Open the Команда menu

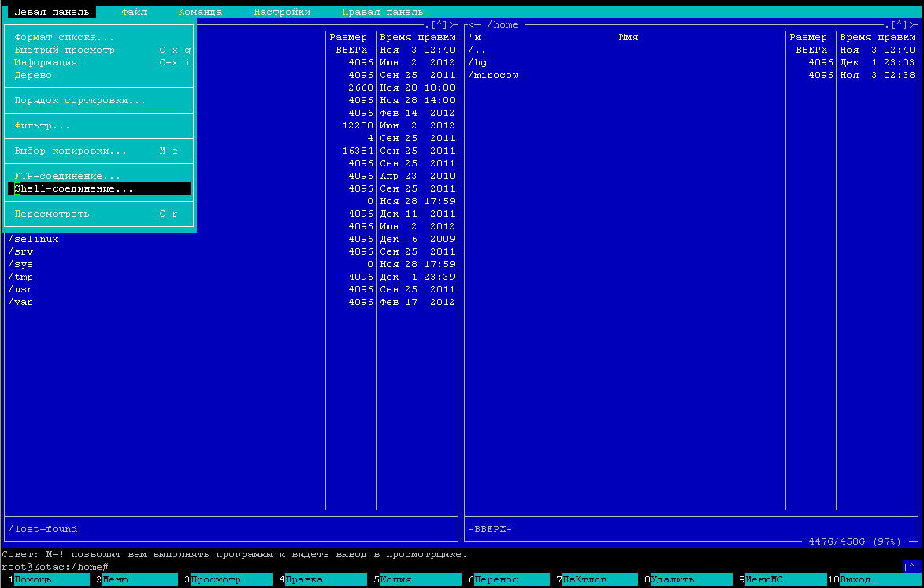pyautogui.click(x=200, y=12)
